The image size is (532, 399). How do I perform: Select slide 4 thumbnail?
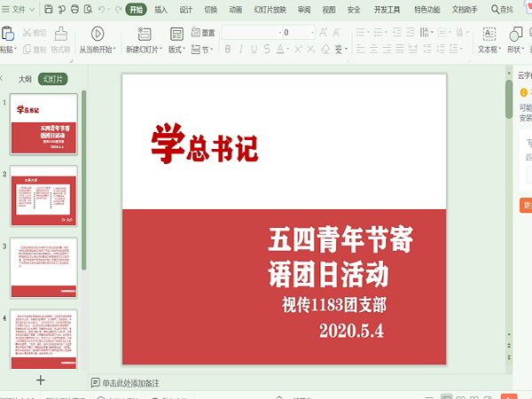[43, 340]
